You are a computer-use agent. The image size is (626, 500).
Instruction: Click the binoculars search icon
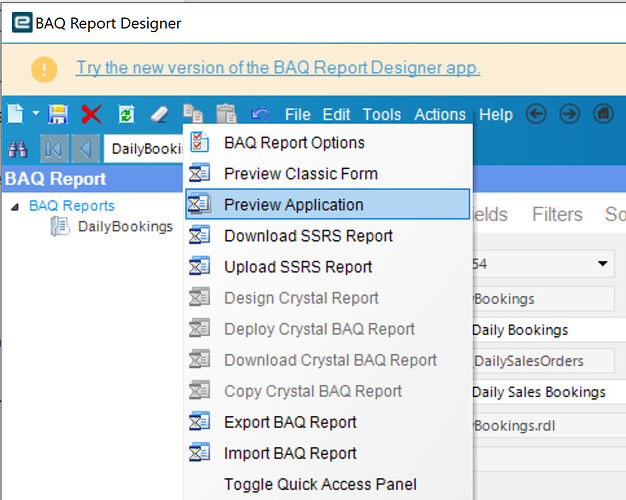[17, 149]
